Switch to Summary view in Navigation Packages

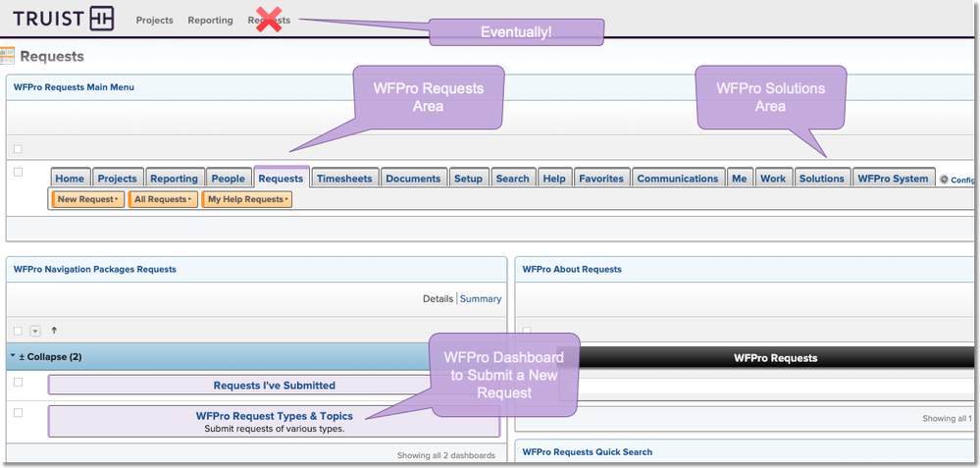pyautogui.click(x=481, y=298)
